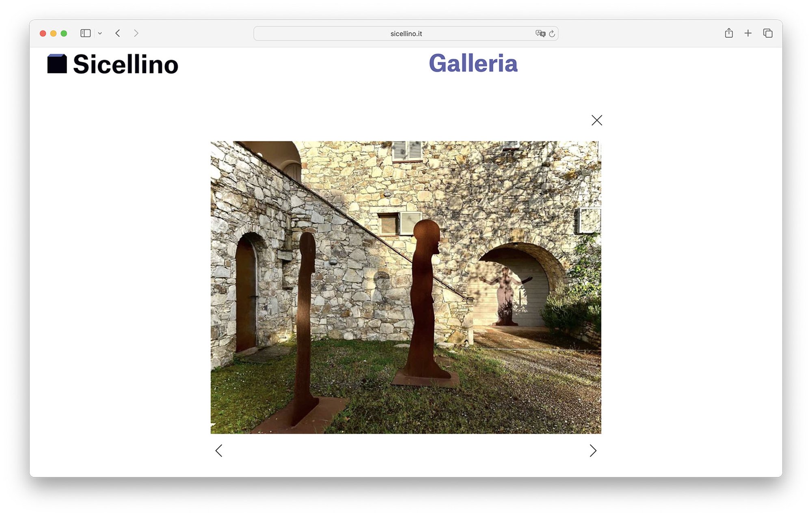
Task: Reload the current page
Action: point(552,34)
